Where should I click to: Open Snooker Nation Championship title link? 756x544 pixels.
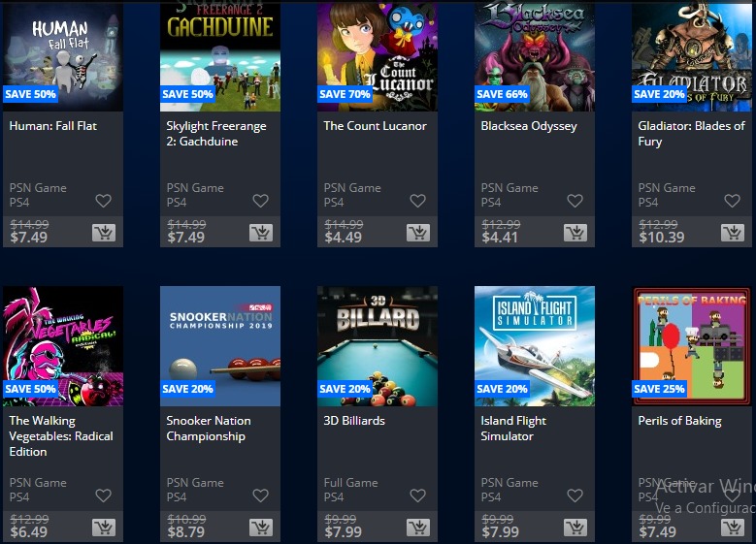tap(209, 429)
